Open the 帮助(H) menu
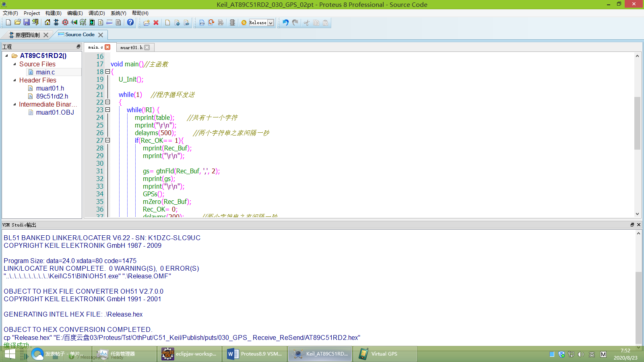The image size is (644, 362). coord(140,13)
